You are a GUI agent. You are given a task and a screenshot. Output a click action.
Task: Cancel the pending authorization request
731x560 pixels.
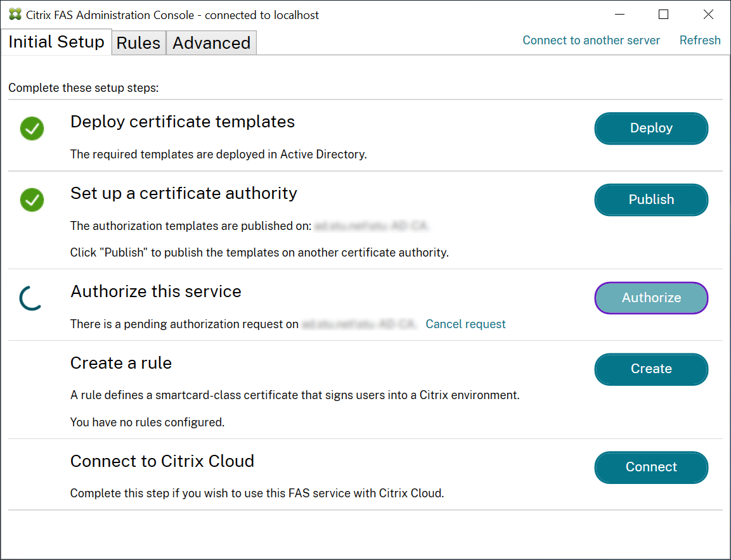[465, 324]
